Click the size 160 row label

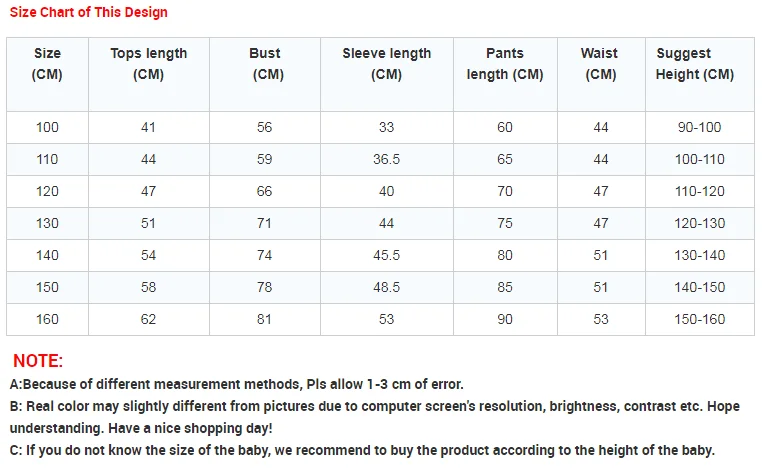point(47,319)
